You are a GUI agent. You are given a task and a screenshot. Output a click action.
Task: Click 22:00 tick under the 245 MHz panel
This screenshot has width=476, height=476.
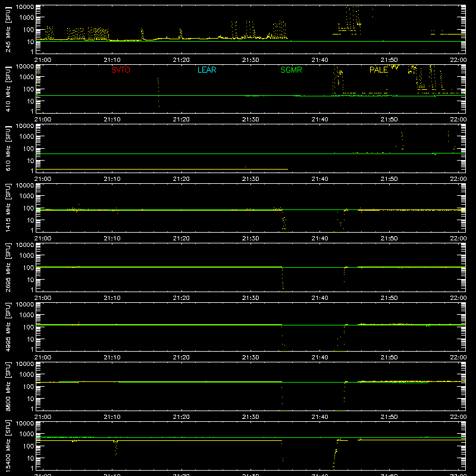pyautogui.click(x=458, y=60)
